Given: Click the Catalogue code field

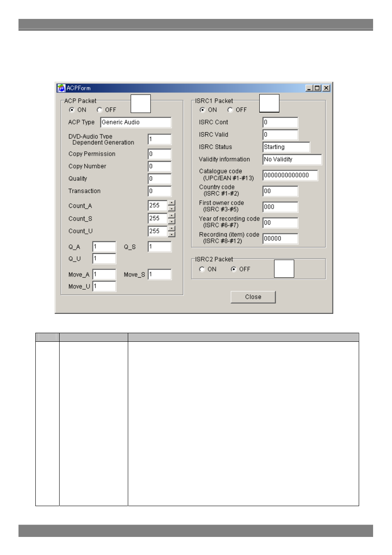Looking at the screenshot, I should [291, 175].
